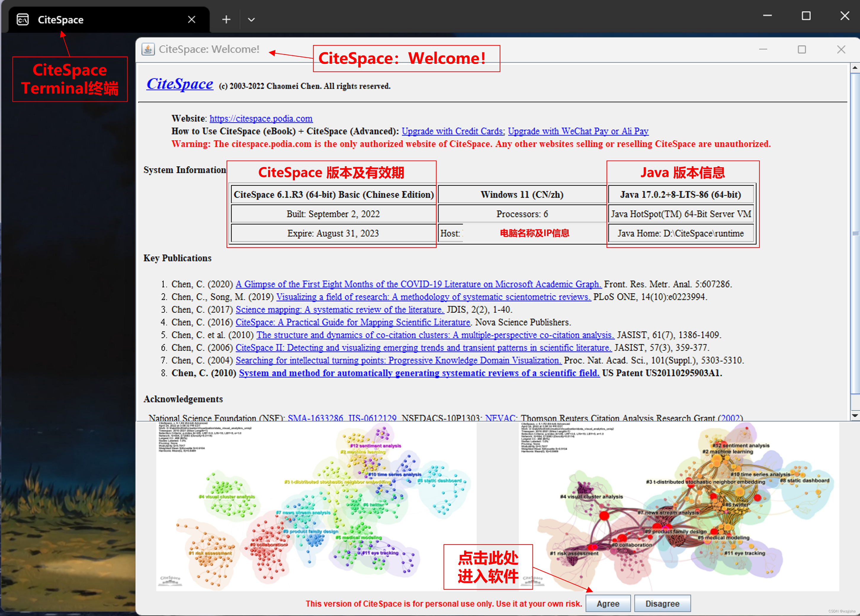Click the Key Publications heading

pos(177,258)
